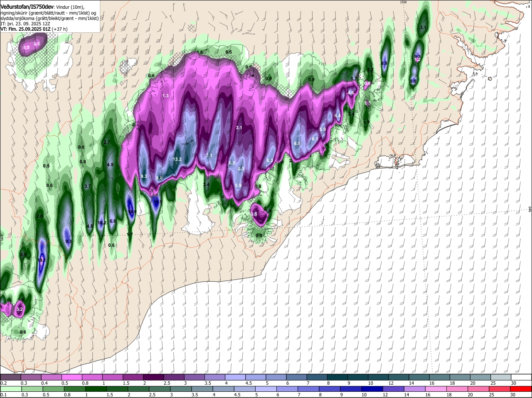Click the 6.4 value label on the map

(x=337, y=115)
